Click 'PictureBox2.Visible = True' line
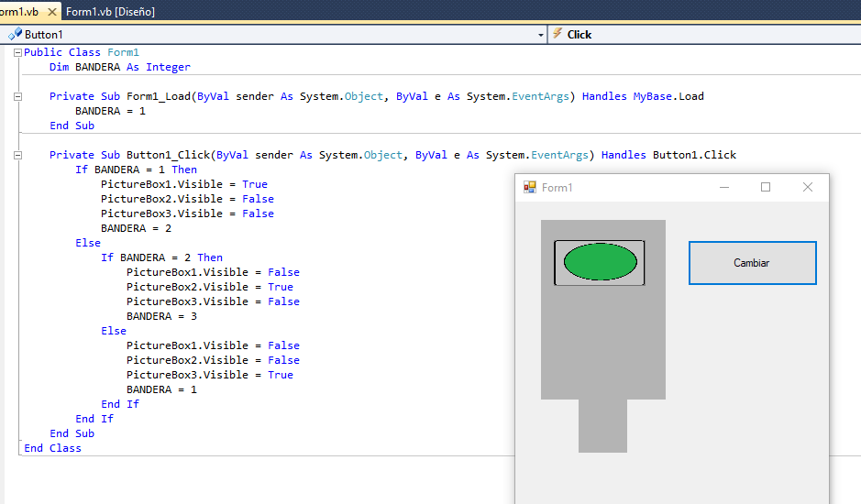Viewport: 861px width, 504px height. click(x=210, y=287)
